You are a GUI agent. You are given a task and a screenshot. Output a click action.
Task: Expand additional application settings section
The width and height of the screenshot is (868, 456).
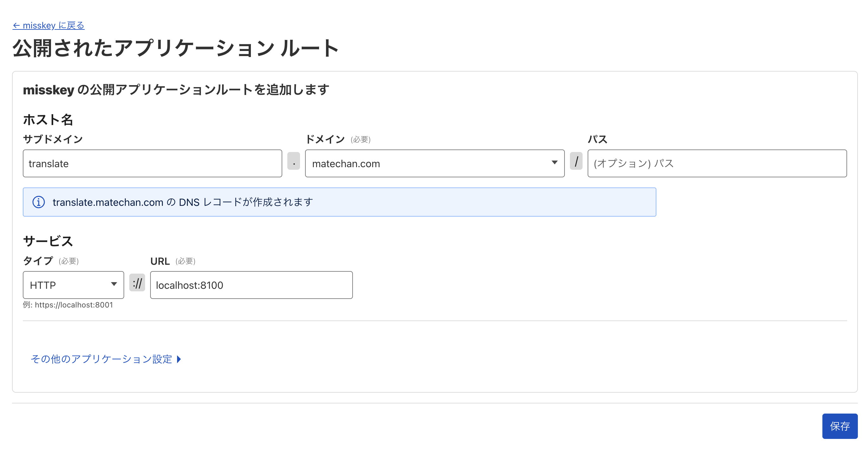[x=101, y=359]
